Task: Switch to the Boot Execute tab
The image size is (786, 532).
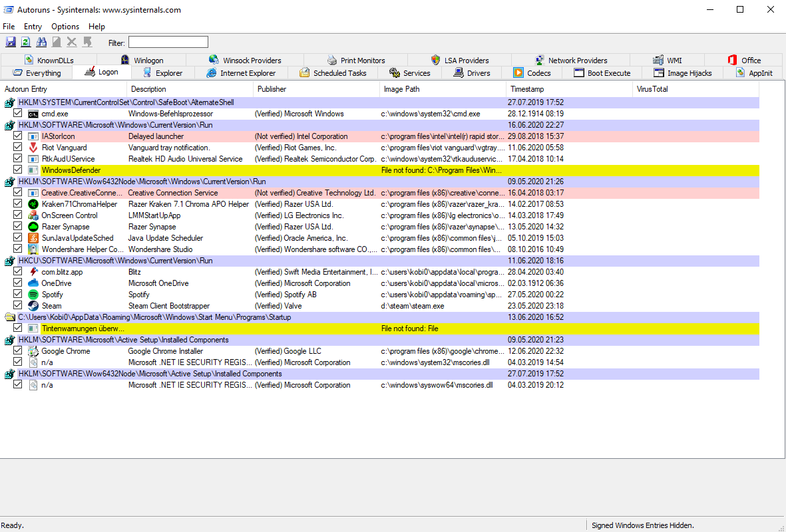Action: pos(602,73)
